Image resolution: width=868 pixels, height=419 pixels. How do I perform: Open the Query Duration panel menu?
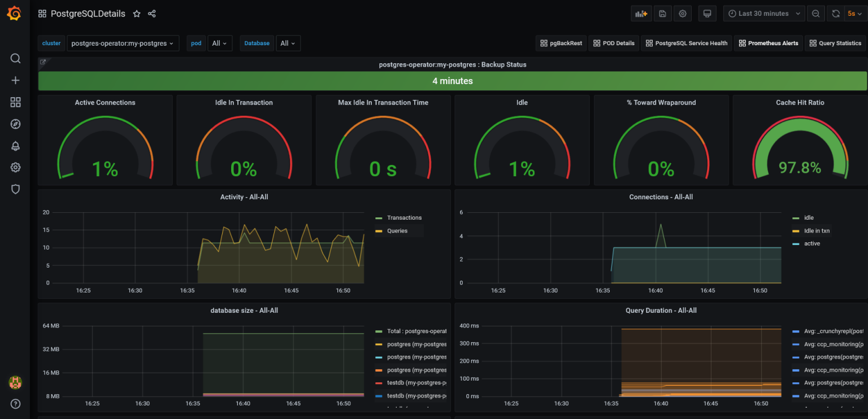pyautogui.click(x=661, y=310)
